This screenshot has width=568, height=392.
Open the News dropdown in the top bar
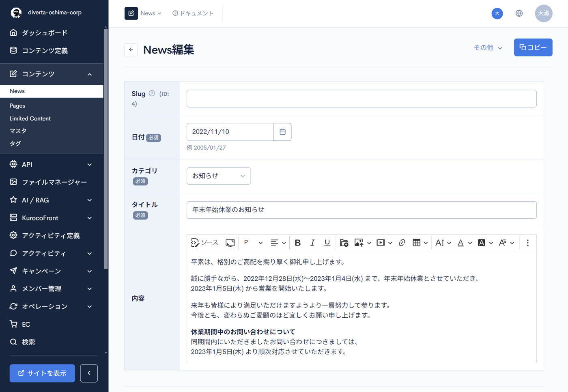(x=151, y=13)
